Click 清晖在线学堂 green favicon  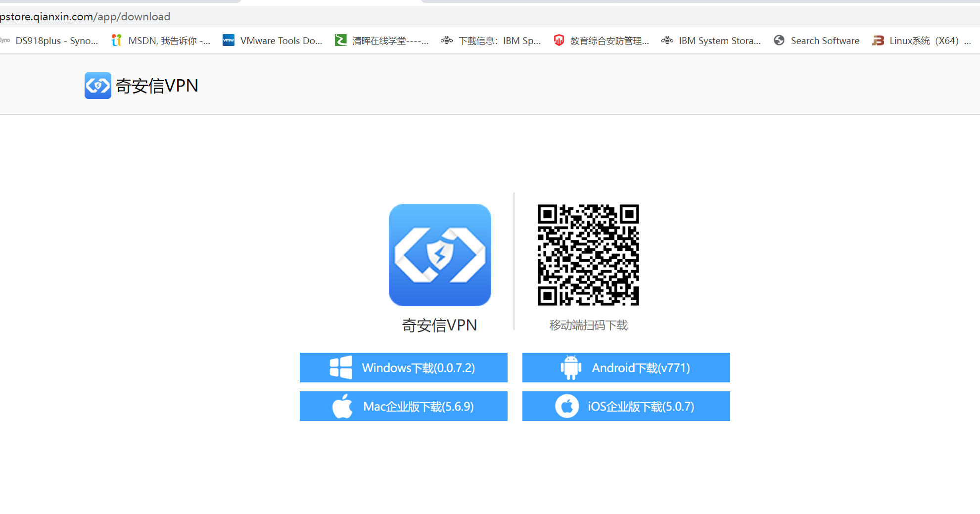pos(340,41)
